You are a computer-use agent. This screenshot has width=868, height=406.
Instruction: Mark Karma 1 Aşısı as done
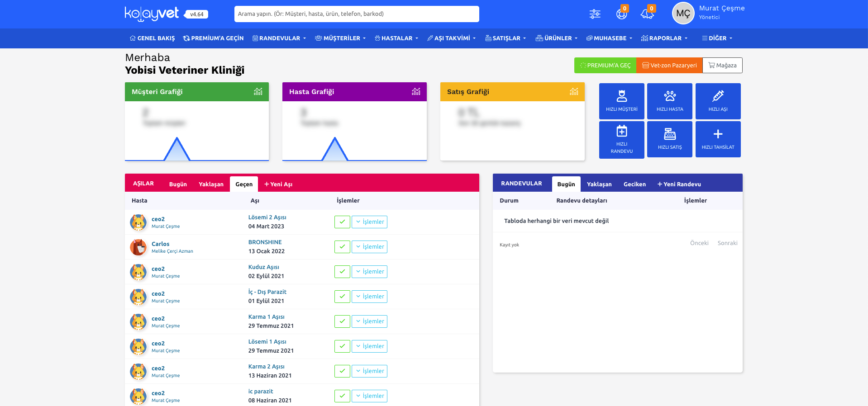tap(342, 321)
